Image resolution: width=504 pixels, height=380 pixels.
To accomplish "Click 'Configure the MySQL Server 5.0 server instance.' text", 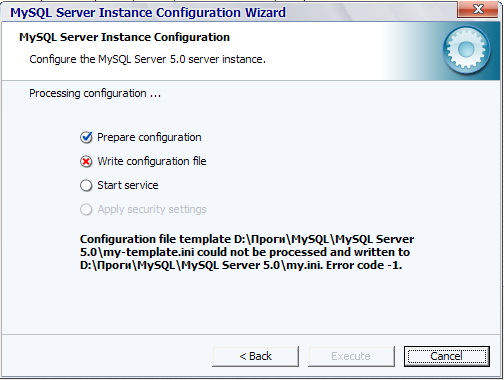I will click(x=147, y=59).
